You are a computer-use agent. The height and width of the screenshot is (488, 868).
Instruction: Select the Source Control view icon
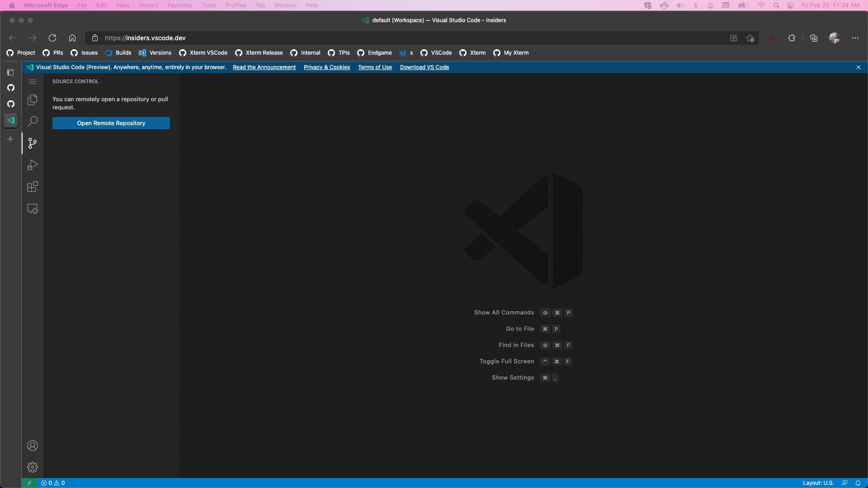click(x=33, y=143)
